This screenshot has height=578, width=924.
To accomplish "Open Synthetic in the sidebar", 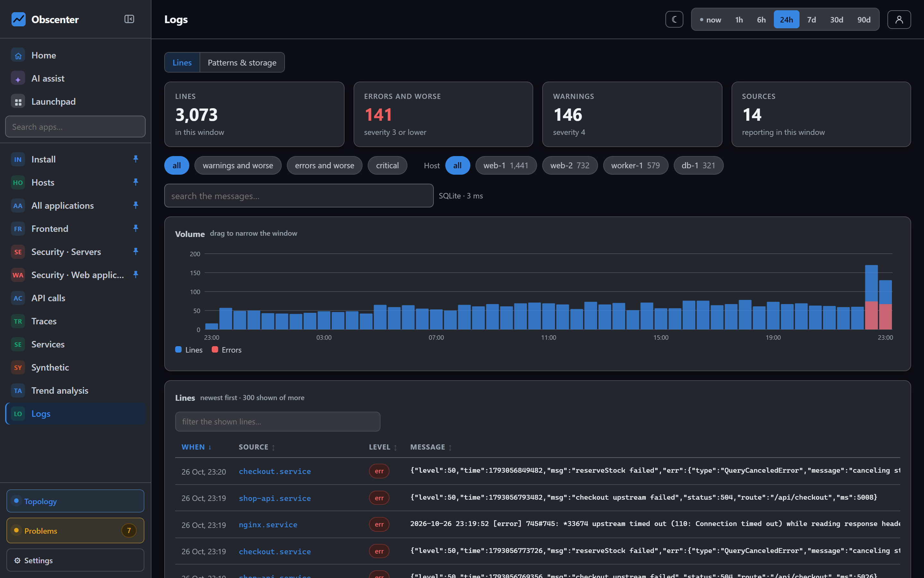I will coord(75,367).
